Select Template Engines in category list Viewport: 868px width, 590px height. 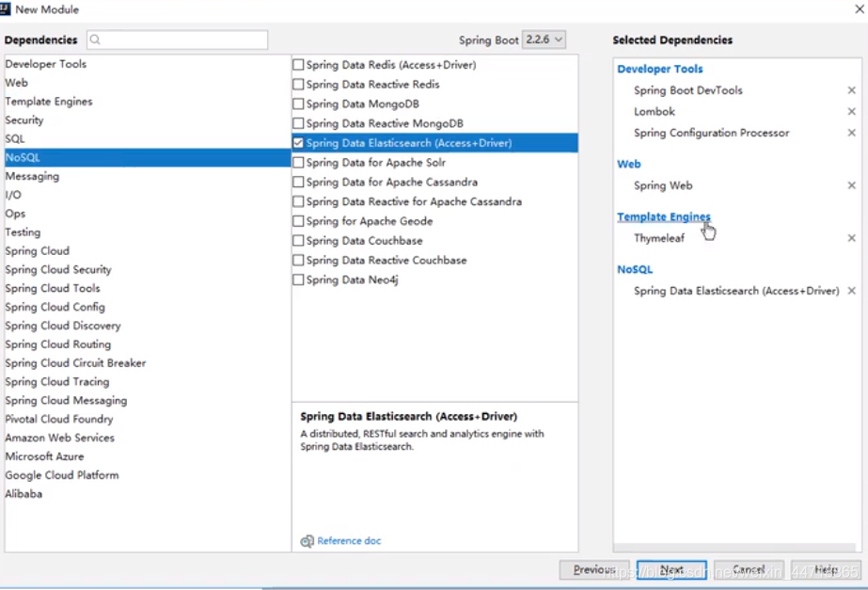(148, 102)
